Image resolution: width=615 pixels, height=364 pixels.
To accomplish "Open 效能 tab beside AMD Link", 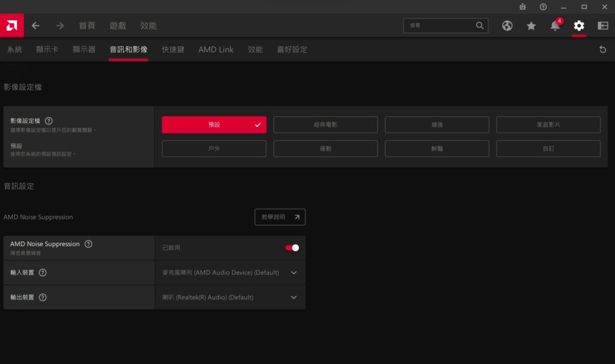I will (x=255, y=49).
